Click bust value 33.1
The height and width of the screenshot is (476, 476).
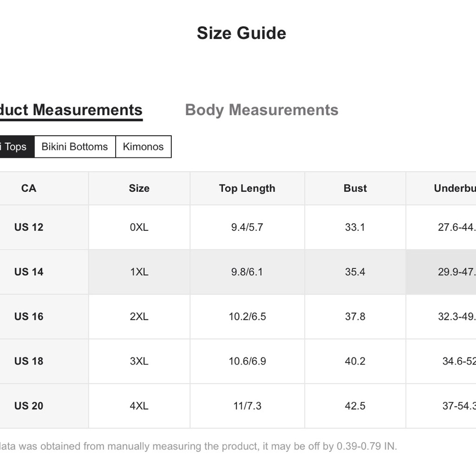pos(355,227)
